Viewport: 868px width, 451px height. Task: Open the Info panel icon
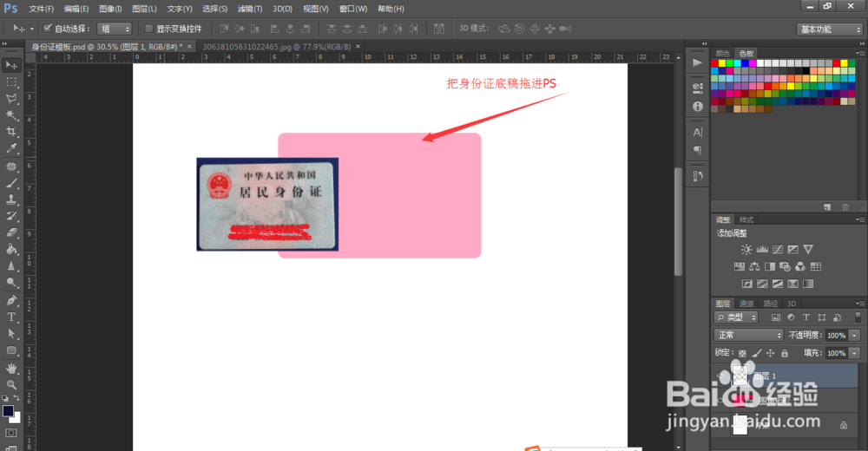tap(698, 107)
